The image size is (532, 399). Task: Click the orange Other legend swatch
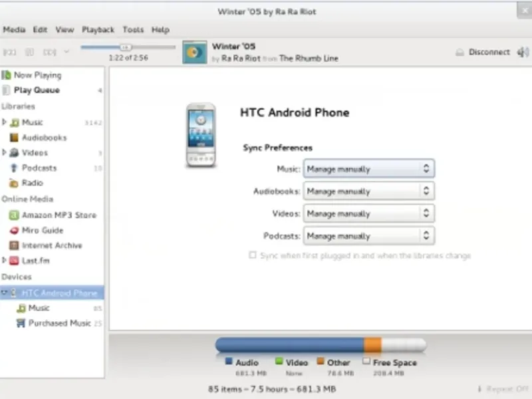coord(321,361)
